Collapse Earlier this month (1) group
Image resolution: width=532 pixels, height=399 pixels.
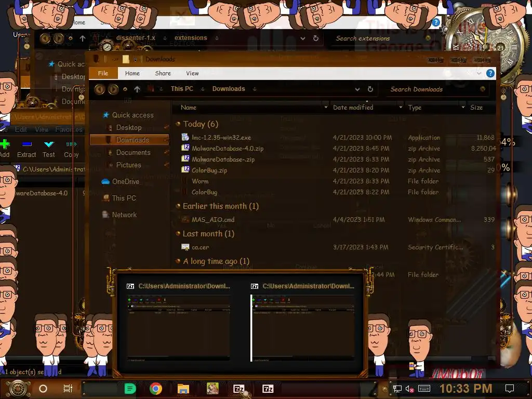(x=178, y=206)
